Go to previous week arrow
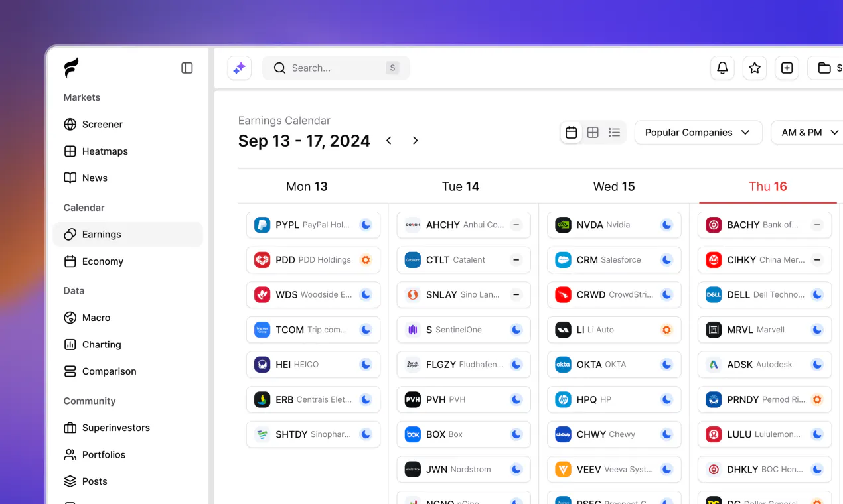This screenshot has height=504, width=843. click(389, 141)
